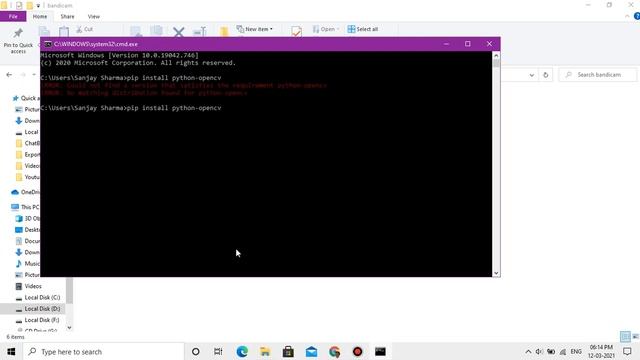This screenshot has width=640, height=360.
Task: Open the View ribbon tab
Action: pyautogui.click(x=93, y=16)
